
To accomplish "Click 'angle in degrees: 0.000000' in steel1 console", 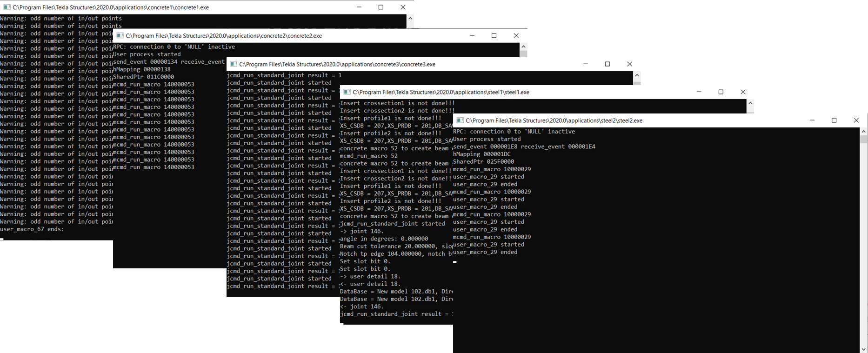I will point(384,239).
